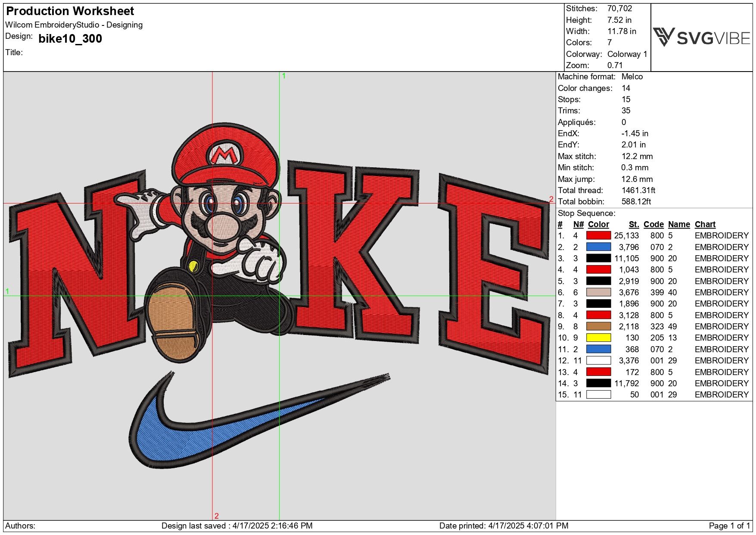This screenshot has width=756, height=535.
Task: Click the Total bobbin value '588.12ft'
Action: pyautogui.click(x=636, y=201)
